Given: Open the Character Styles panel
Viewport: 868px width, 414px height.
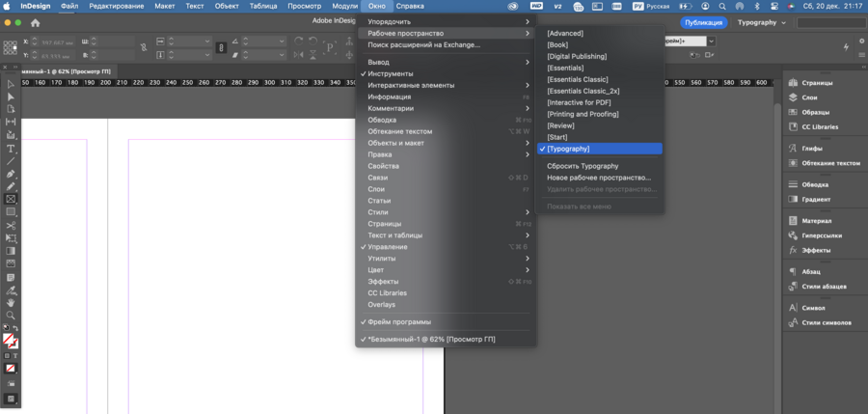Looking at the screenshot, I should [822, 322].
